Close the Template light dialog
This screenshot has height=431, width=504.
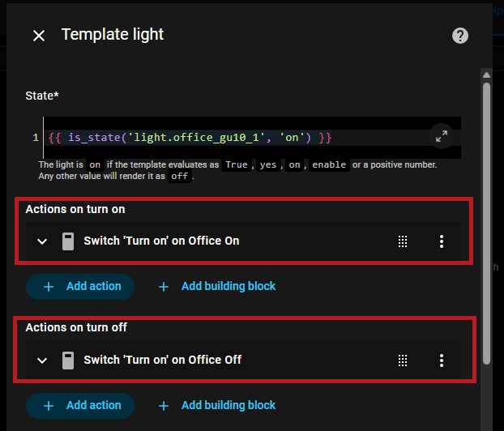pos(39,36)
